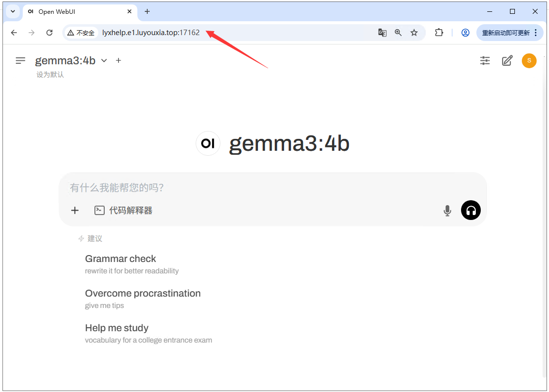
Task: Open the S user account menu
Action: click(x=529, y=60)
